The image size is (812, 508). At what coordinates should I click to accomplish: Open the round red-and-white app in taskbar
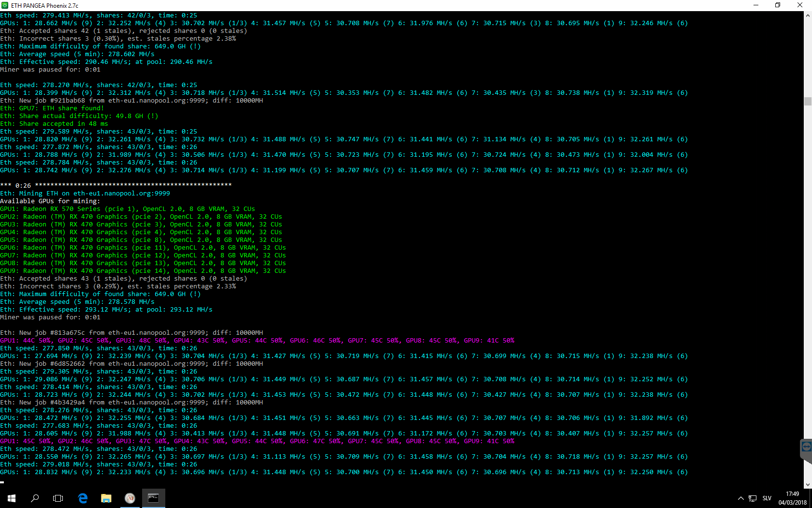click(130, 498)
